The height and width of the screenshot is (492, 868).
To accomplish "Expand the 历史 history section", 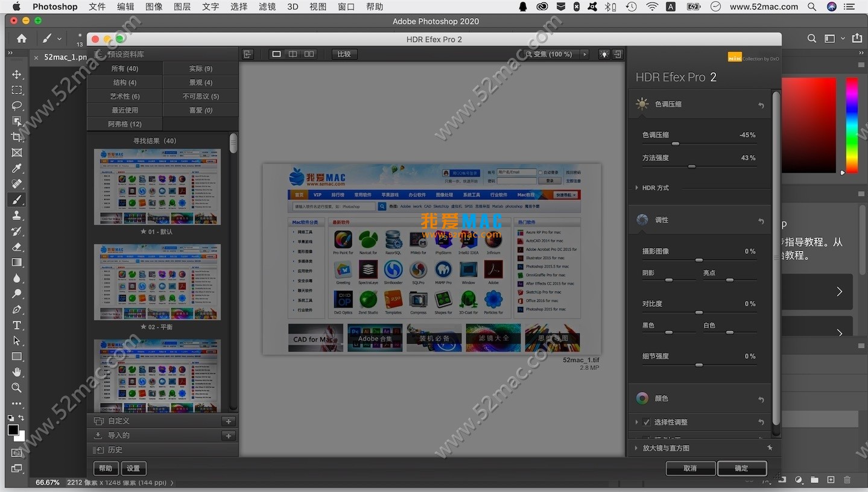I will click(162, 450).
